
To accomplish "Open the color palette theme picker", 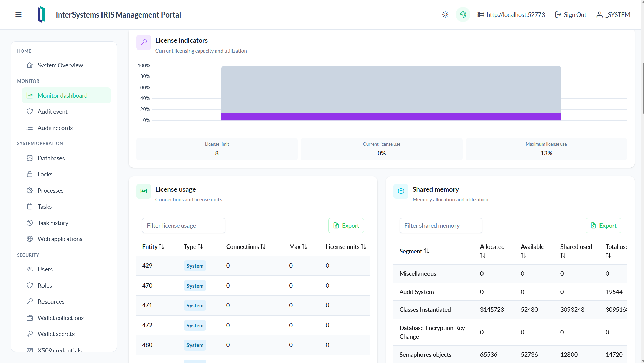I will pyautogui.click(x=463, y=14).
